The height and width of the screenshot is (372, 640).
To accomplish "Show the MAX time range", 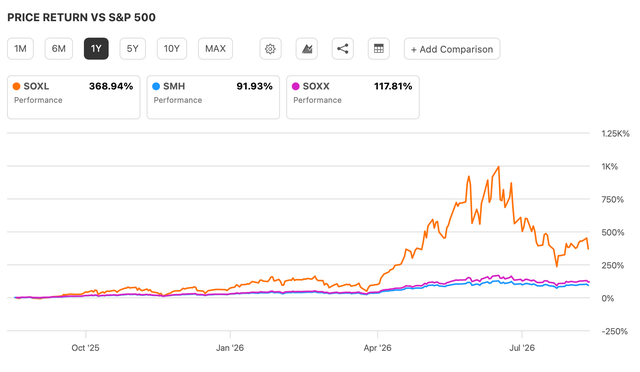I will pos(216,49).
